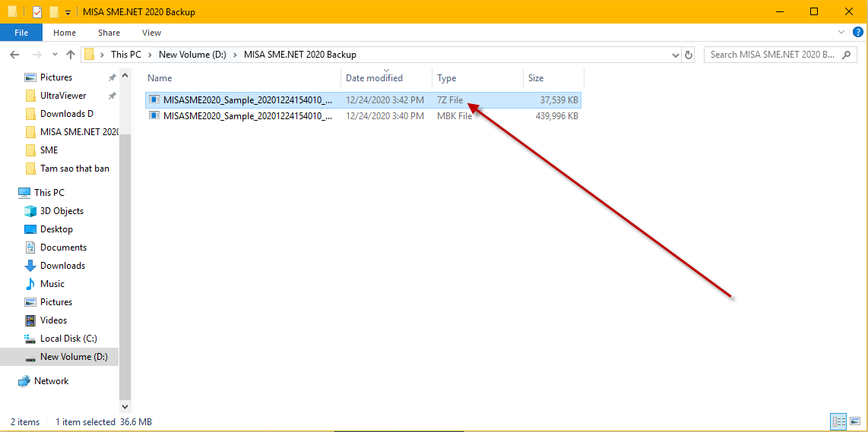Viewport: 868px width, 432px height.
Task: Open Pictures in Quick access
Action: click(x=56, y=77)
